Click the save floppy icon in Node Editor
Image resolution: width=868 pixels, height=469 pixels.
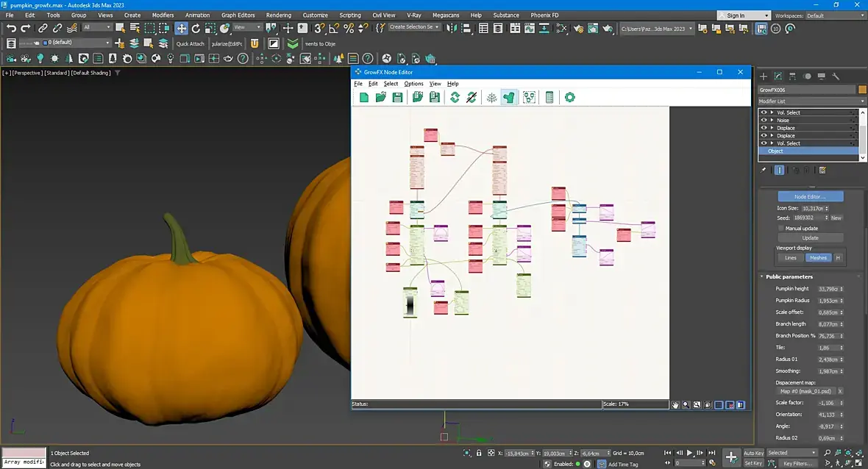point(397,97)
